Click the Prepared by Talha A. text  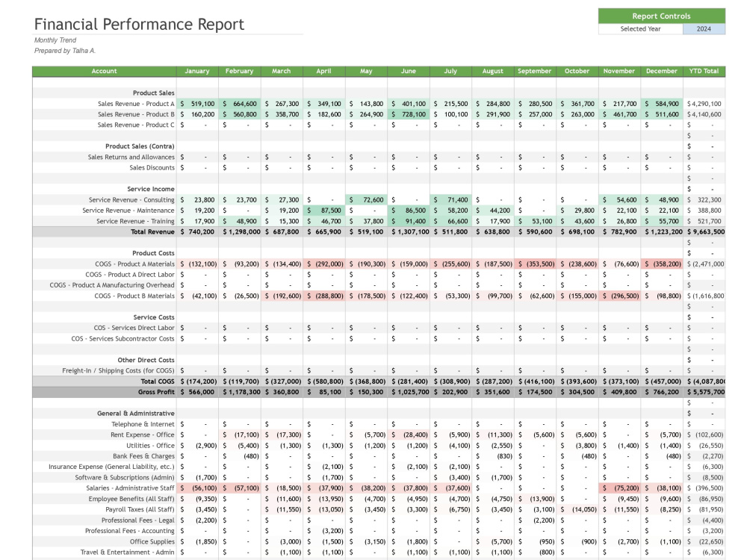point(65,51)
